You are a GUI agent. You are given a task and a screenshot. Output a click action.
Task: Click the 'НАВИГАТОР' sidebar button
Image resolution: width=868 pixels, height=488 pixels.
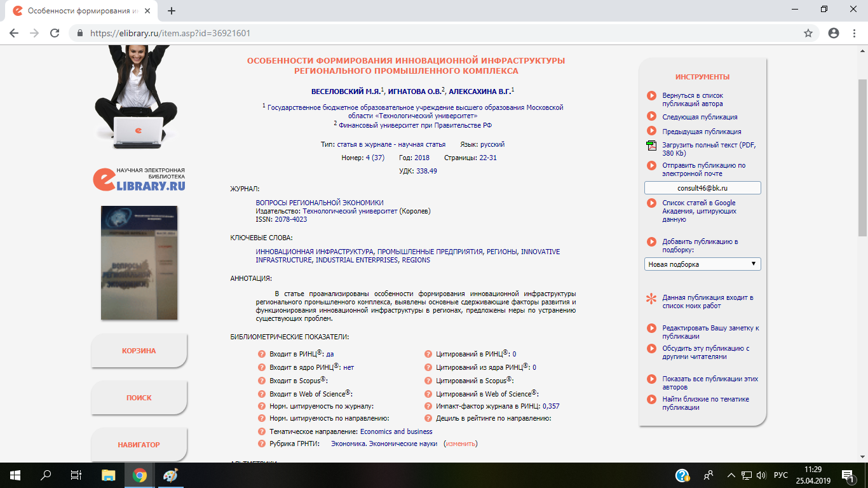(139, 445)
